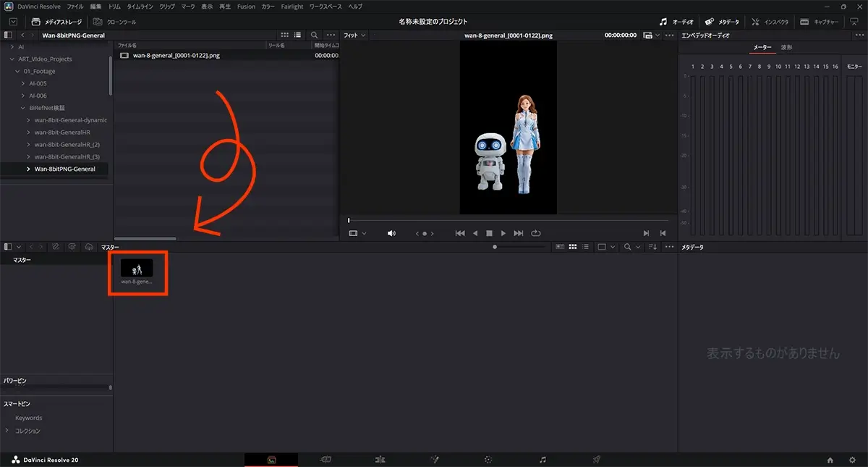Toggle loop playback in the viewer
This screenshot has height=467, width=868.
pyautogui.click(x=536, y=233)
